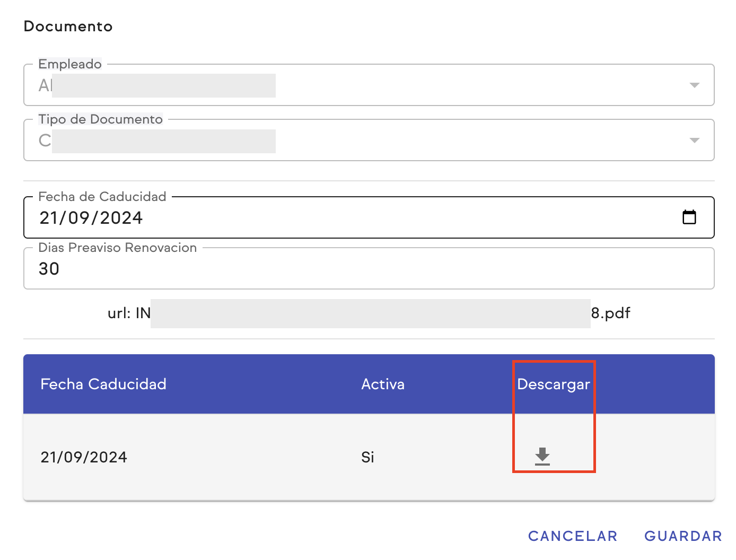
Task: Expand the Tipo de Documento dropdown arrow
Action: [694, 141]
